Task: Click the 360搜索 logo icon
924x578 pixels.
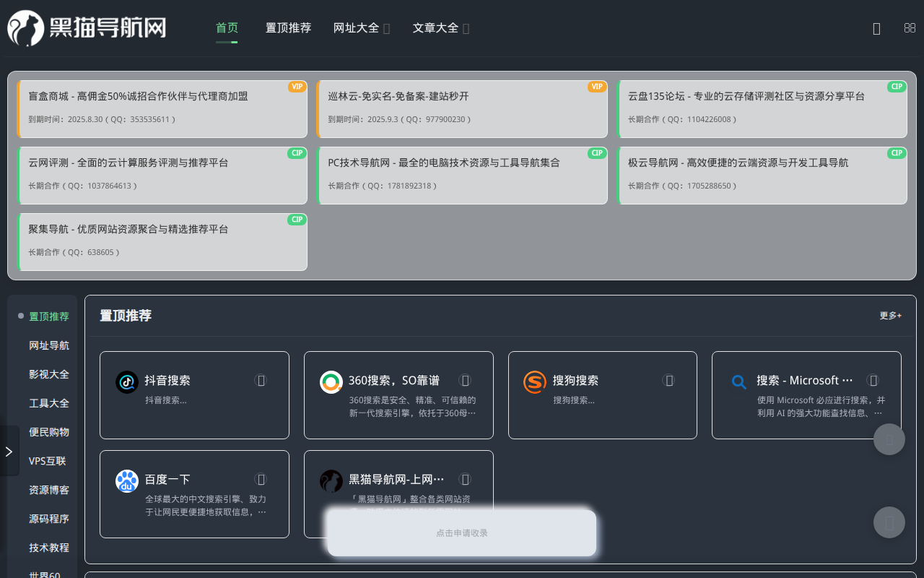Action: click(331, 382)
